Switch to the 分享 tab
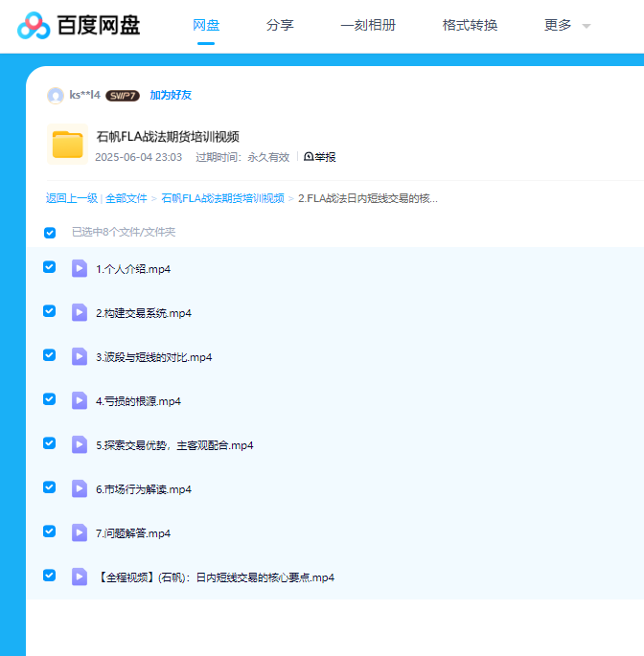644x656 pixels. pos(280,26)
